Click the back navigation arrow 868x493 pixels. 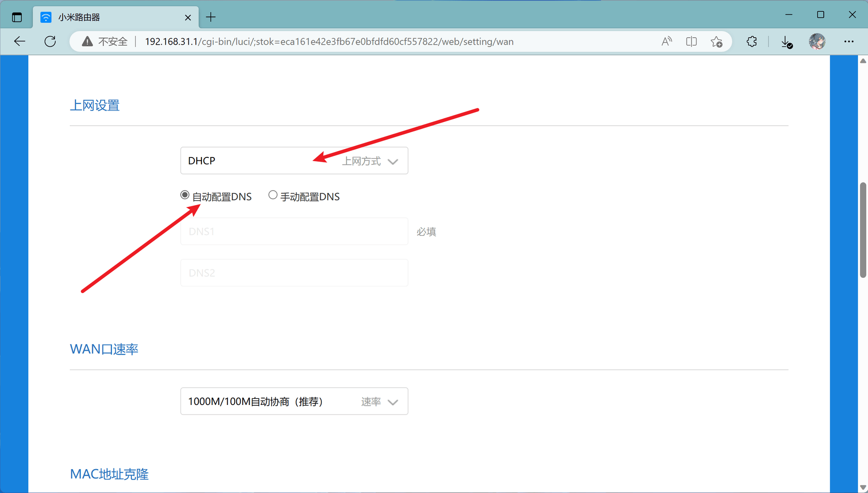tap(20, 41)
